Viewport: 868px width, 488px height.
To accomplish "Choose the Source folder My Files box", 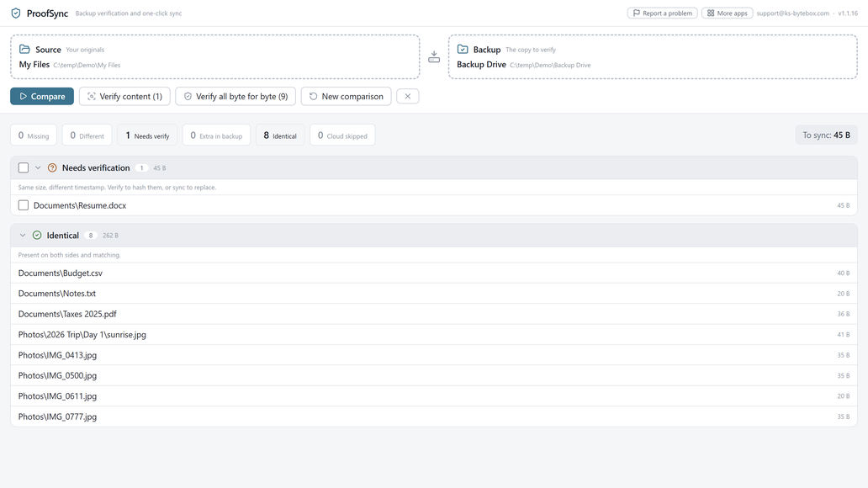I will (214, 57).
